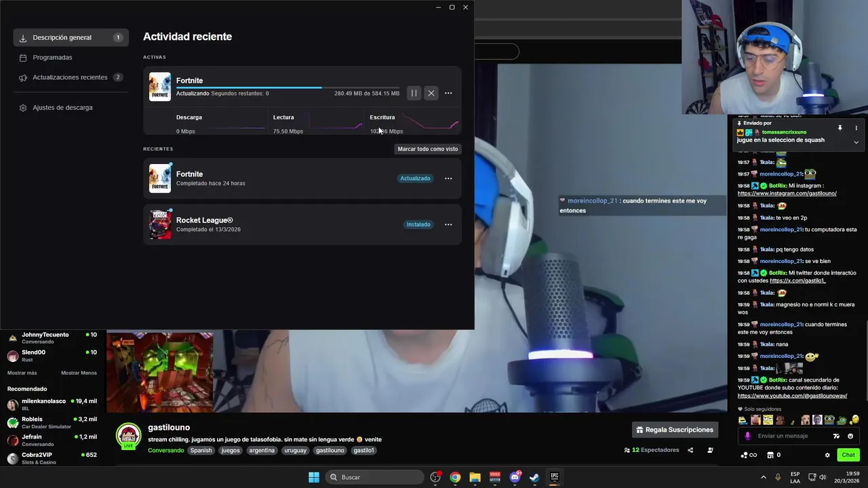This screenshot has height=488, width=868.
Task: Click the Spanish language tag
Action: pos(201,450)
